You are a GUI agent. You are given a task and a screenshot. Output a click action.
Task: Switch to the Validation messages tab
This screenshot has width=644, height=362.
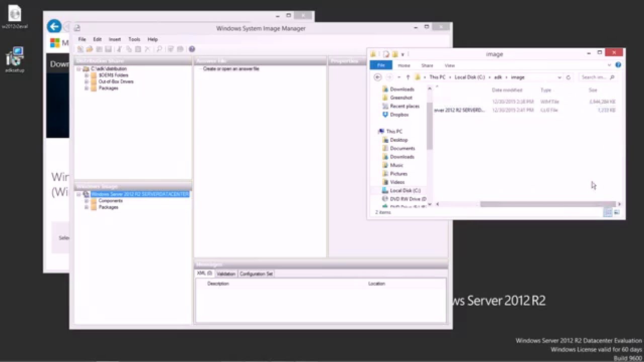coord(226,274)
